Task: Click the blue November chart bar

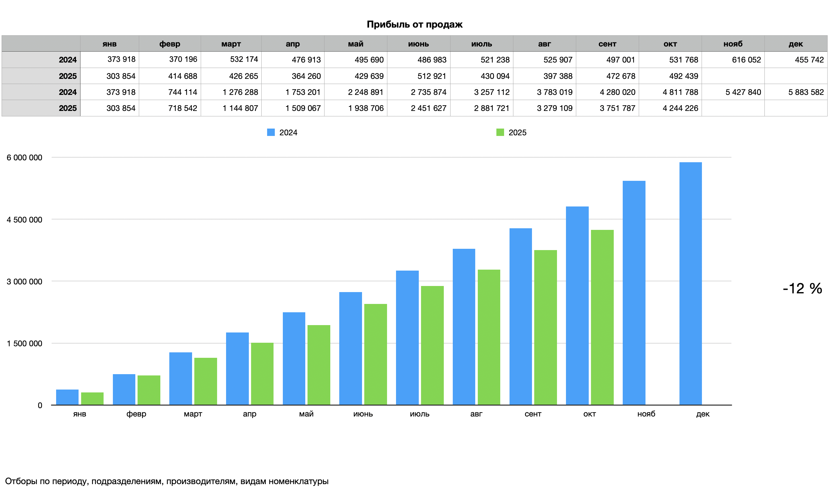Action: [x=634, y=292]
